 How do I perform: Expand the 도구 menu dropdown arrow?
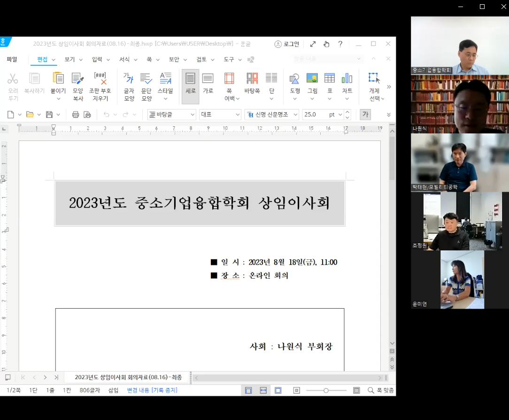click(240, 60)
